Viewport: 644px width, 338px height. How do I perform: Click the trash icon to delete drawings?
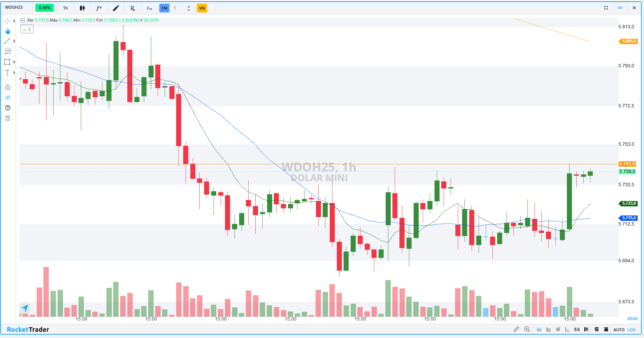pos(8,118)
